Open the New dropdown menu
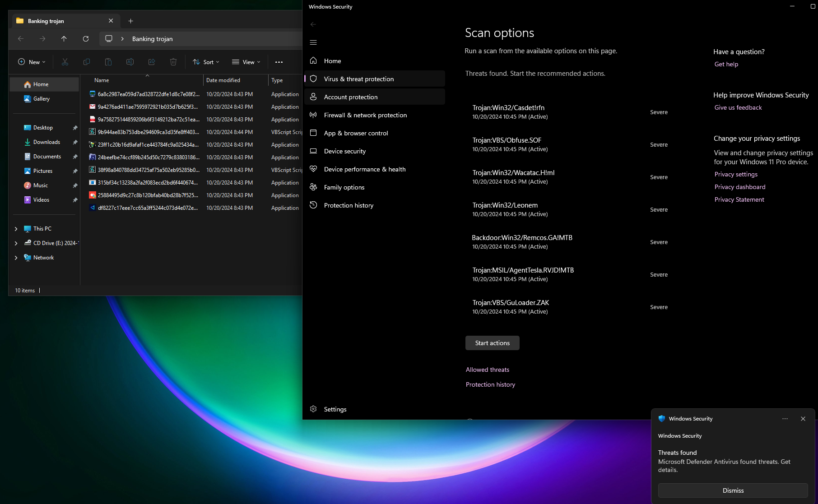Viewport: 818px width, 504px height. (x=32, y=62)
